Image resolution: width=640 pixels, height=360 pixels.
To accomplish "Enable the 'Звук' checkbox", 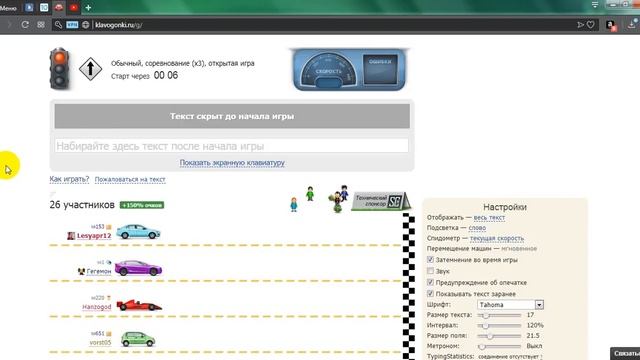I will (x=430, y=271).
